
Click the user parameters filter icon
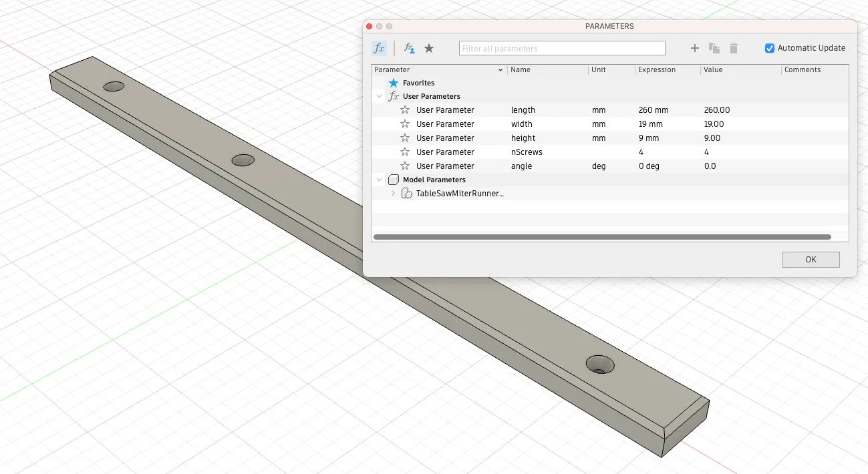(410, 48)
